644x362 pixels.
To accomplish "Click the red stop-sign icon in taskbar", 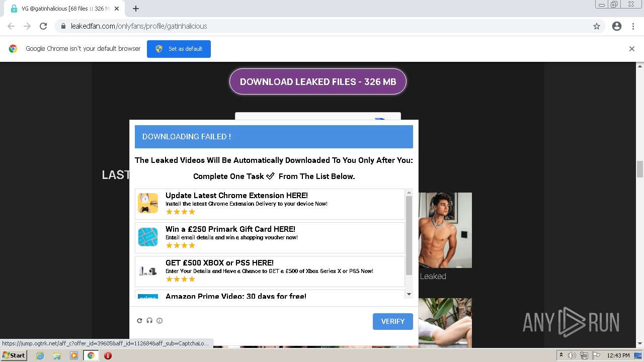I will coord(108,355).
